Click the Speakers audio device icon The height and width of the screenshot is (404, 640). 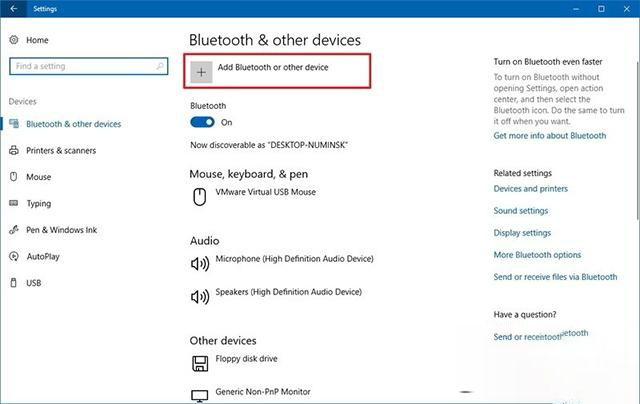tap(199, 296)
